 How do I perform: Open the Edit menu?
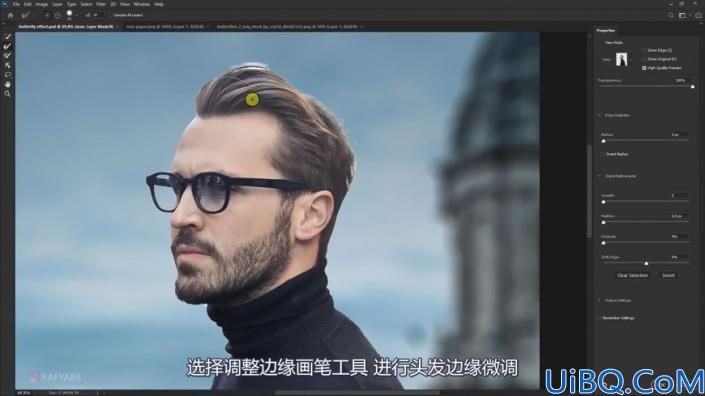28,4
